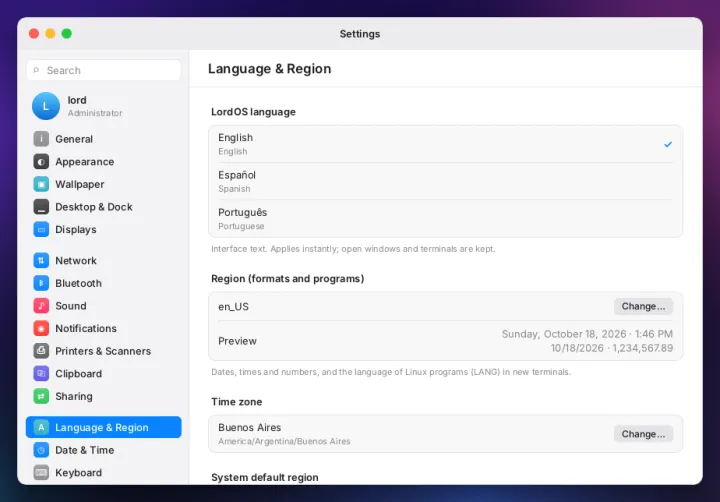Click the Displays sidebar icon
The width and height of the screenshot is (720, 502).
coord(41,229)
